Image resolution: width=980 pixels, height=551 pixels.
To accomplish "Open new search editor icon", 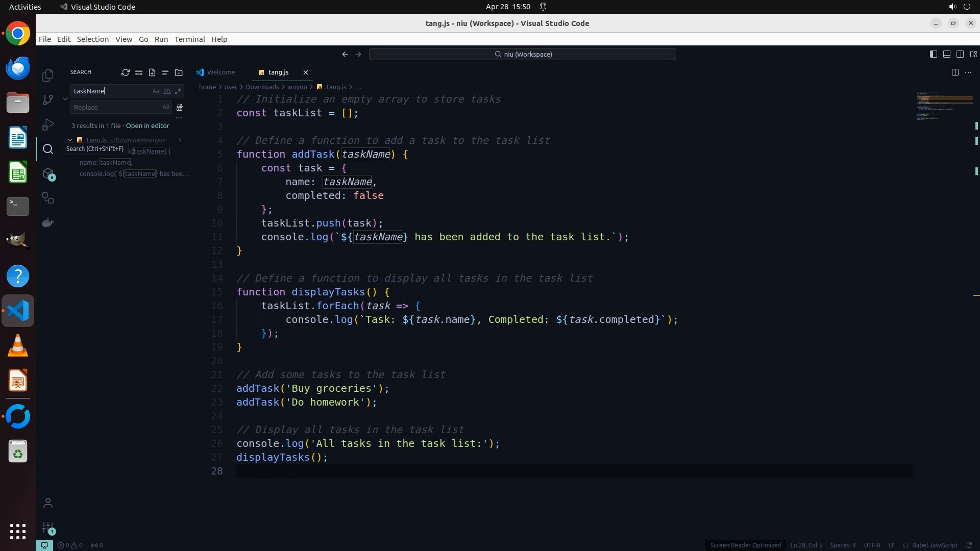I will coord(152,72).
